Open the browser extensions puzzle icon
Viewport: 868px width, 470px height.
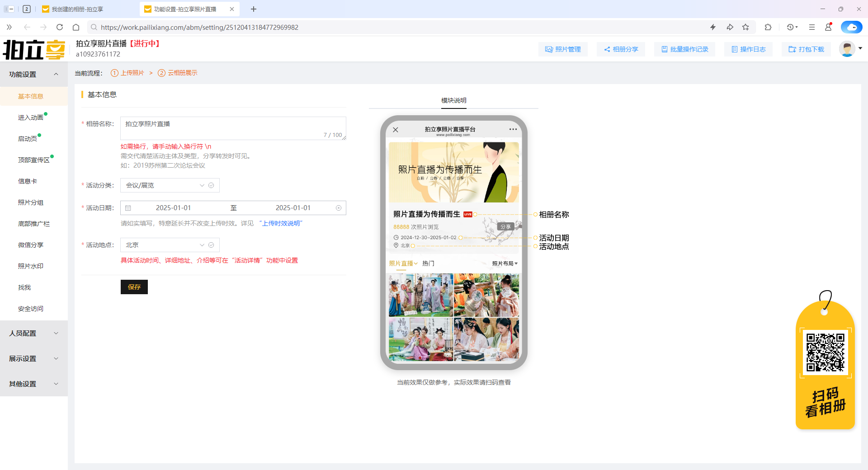768,27
